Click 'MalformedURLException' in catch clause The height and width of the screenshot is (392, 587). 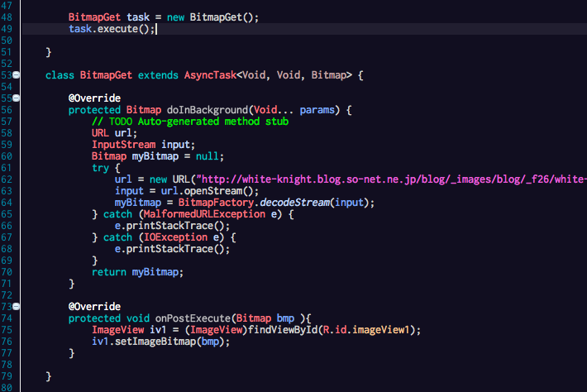coord(204,214)
